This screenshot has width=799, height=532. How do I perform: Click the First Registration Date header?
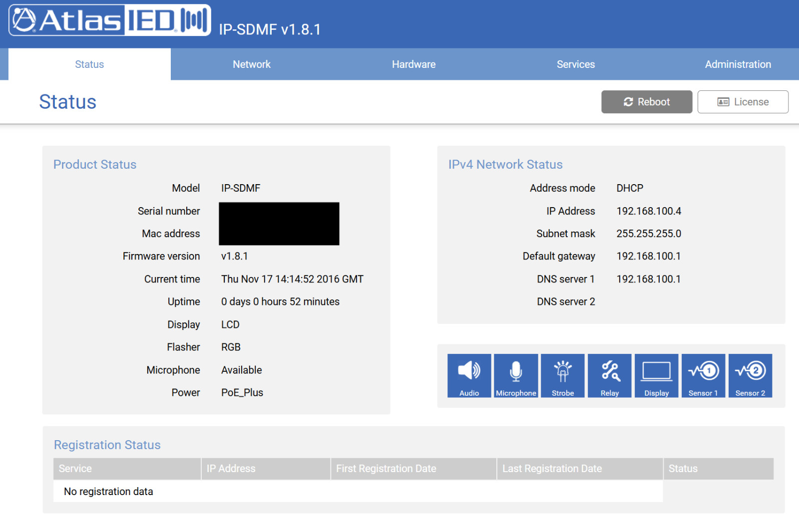point(413,469)
